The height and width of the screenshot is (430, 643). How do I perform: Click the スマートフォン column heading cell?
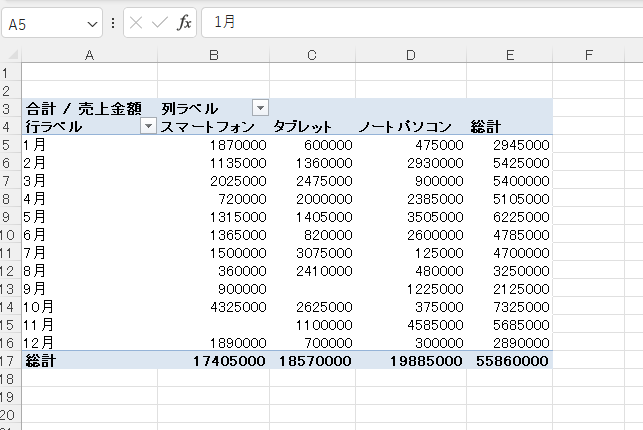[214, 127]
